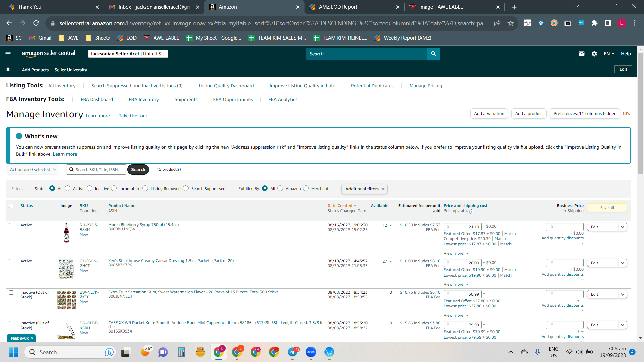The width and height of the screenshot is (644, 362).
Task: Sort by the Date Created column
Action: [342, 206]
